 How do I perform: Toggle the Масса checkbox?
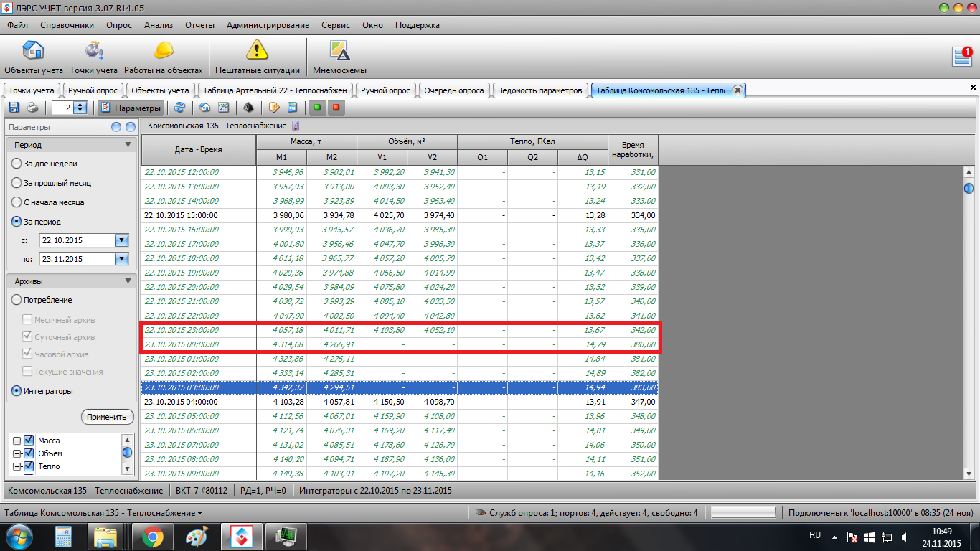point(29,441)
